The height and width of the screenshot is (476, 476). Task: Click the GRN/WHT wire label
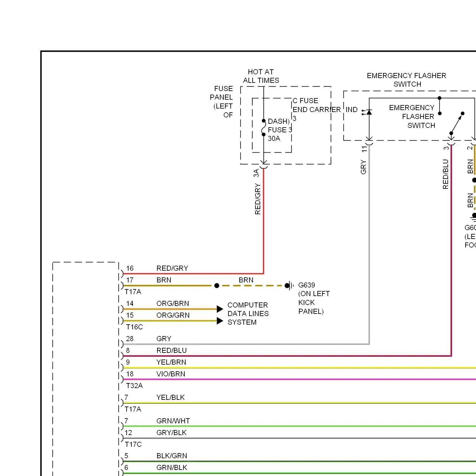point(173,421)
